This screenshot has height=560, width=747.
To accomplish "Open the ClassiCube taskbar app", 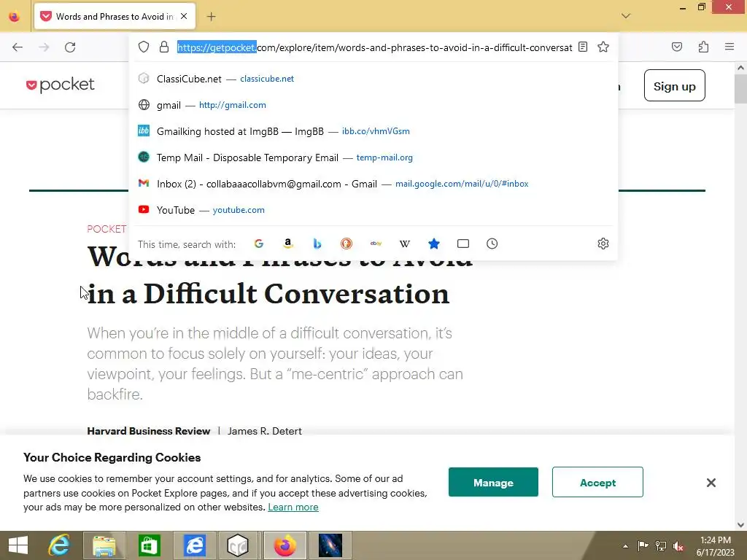I will (x=238, y=545).
